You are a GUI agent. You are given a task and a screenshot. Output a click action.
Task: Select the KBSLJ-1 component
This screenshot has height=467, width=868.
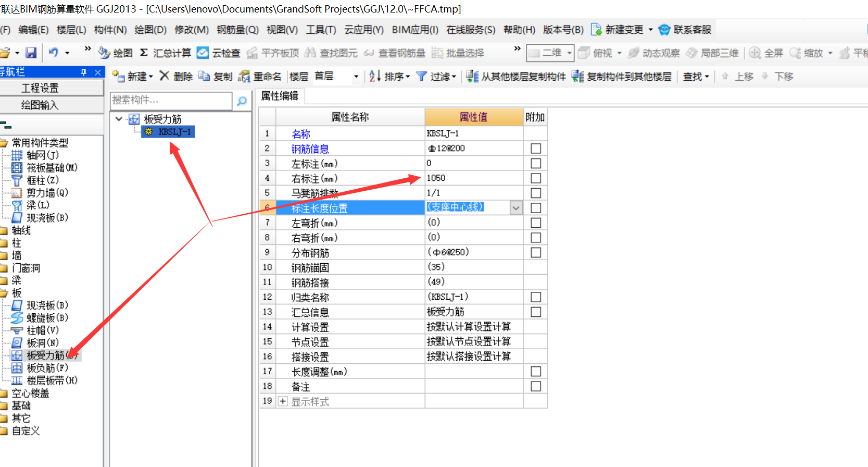pos(169,132)
